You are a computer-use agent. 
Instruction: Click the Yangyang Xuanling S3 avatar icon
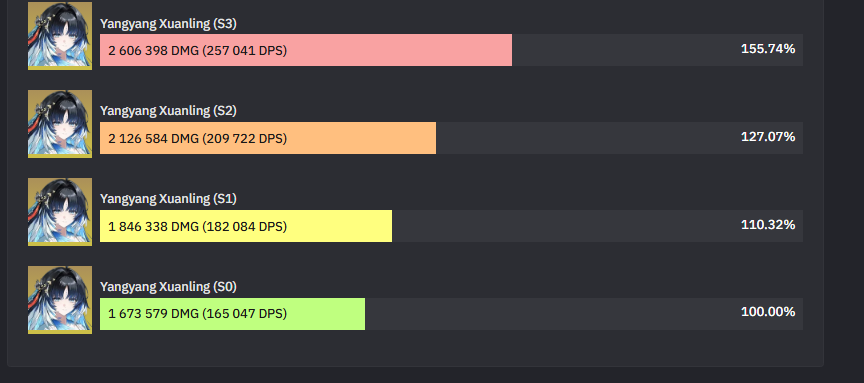(x=60, y=36)
